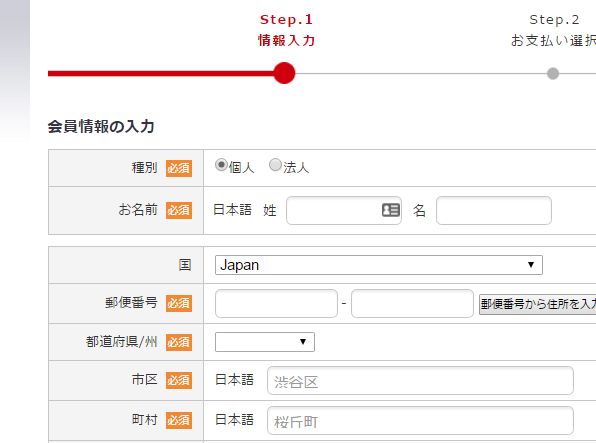Screen dimensions: 596x443
Task: Click the gray Step.2 progress dot
Action: tap(553, 73)
